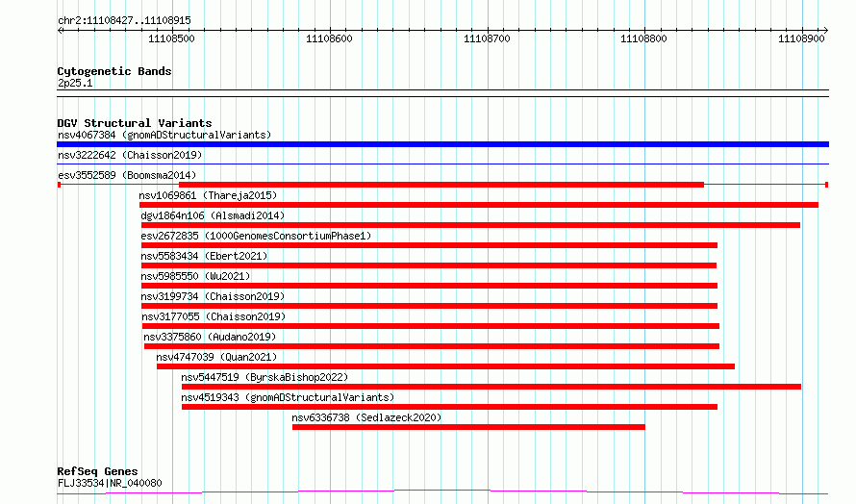Open gene label FLJ33534|NR_040080
This screenshot has width=856, height=504.
pyautogui.click(x=110, y=483)
